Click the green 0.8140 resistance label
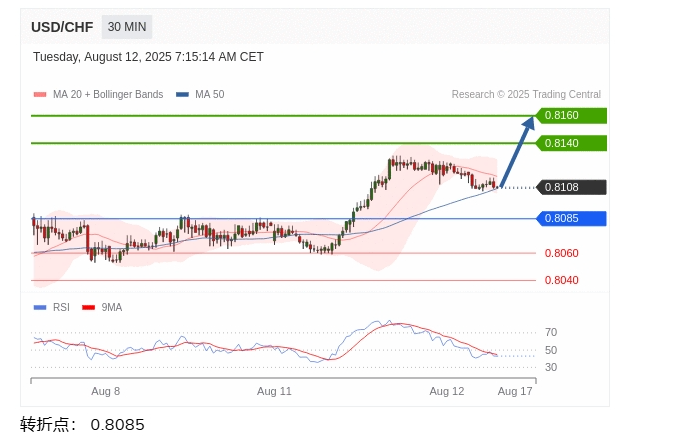The width and height of the screenshot is (689, 440). click(x=571, y=143)
